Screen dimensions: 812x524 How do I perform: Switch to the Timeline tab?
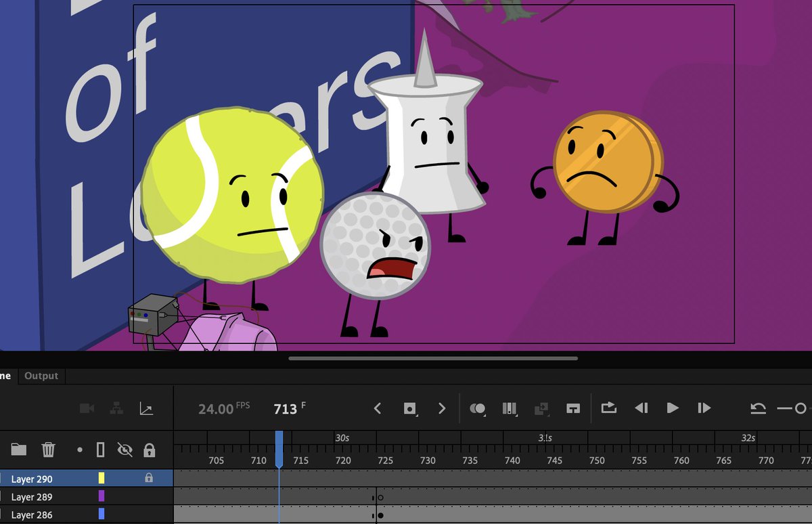pos(7,376)
